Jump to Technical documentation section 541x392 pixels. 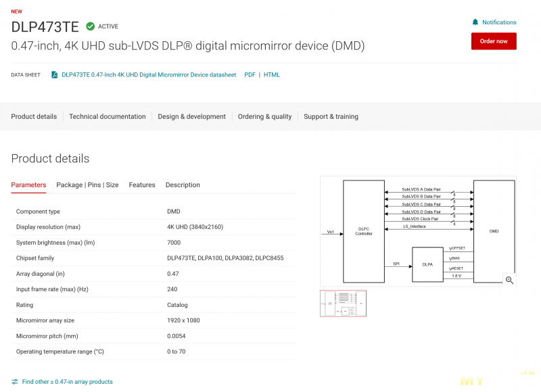tap(107, 116)
